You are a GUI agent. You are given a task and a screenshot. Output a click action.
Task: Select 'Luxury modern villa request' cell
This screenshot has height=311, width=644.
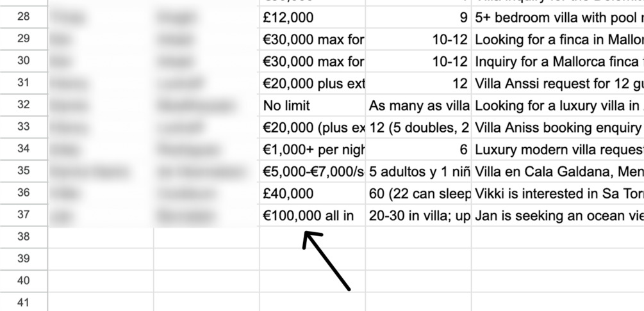[557, 150]
